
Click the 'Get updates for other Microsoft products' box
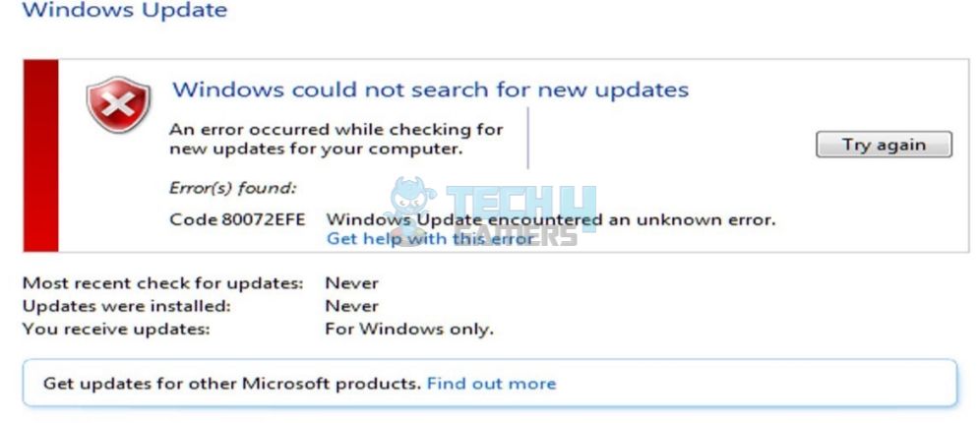[489, 383]
